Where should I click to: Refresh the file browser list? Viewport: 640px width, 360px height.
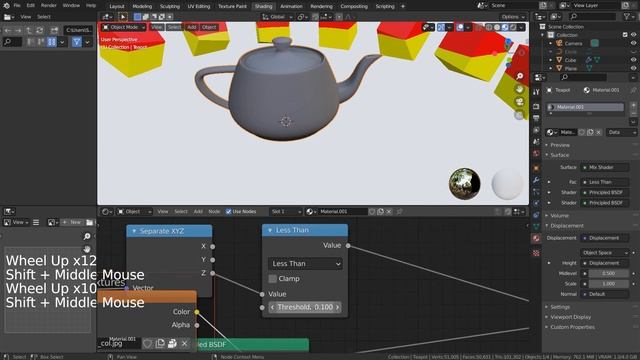pyautogui.click(x=40, y=30)
